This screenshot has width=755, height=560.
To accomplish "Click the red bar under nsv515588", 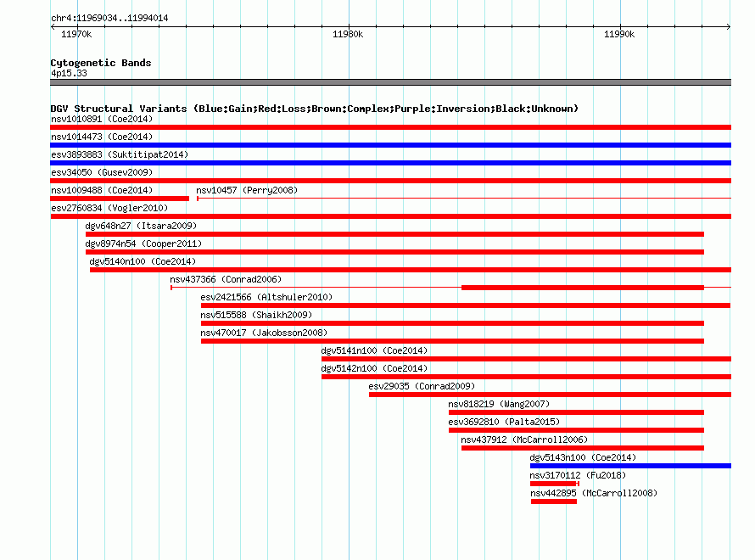I will click(x=453, y=323).
